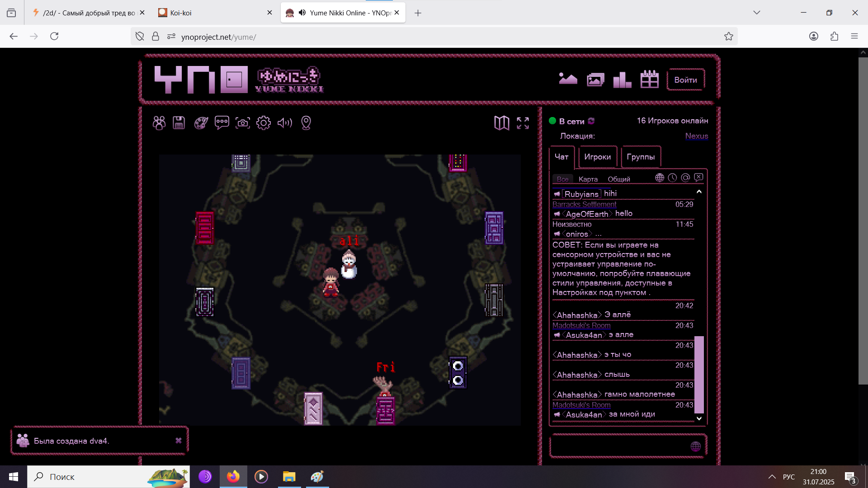
Task: Click the Войти login button
Action: 685,80
